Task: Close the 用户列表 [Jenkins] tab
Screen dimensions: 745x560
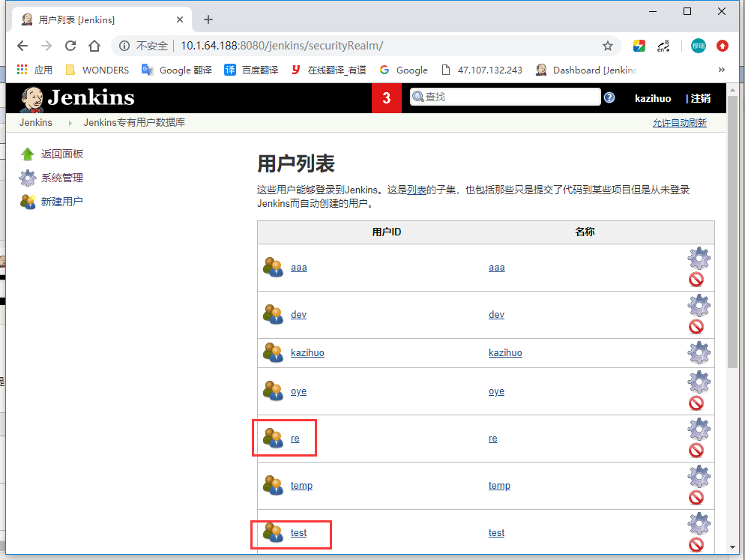Action: (x=180, y=19)
